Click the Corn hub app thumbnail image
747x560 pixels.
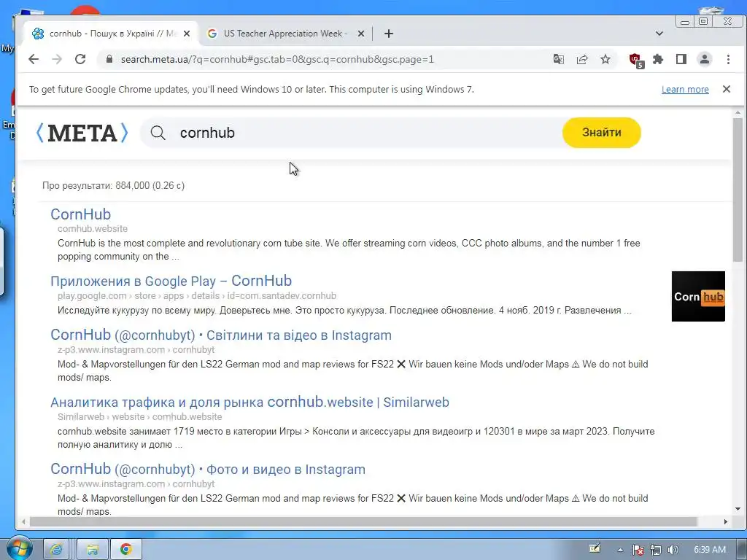pos(698,296)
